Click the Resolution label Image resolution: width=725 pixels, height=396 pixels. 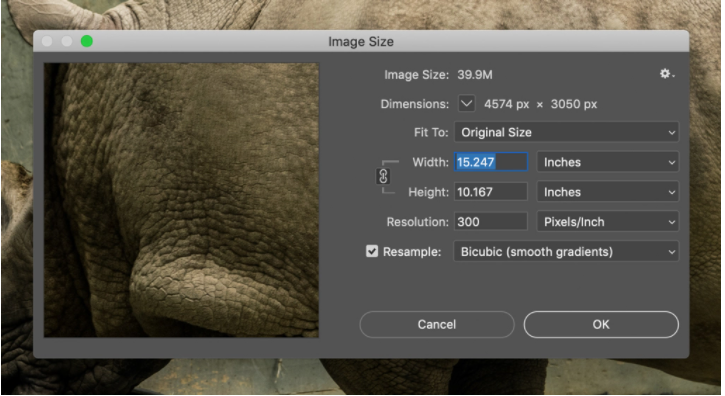pos(418,222)
